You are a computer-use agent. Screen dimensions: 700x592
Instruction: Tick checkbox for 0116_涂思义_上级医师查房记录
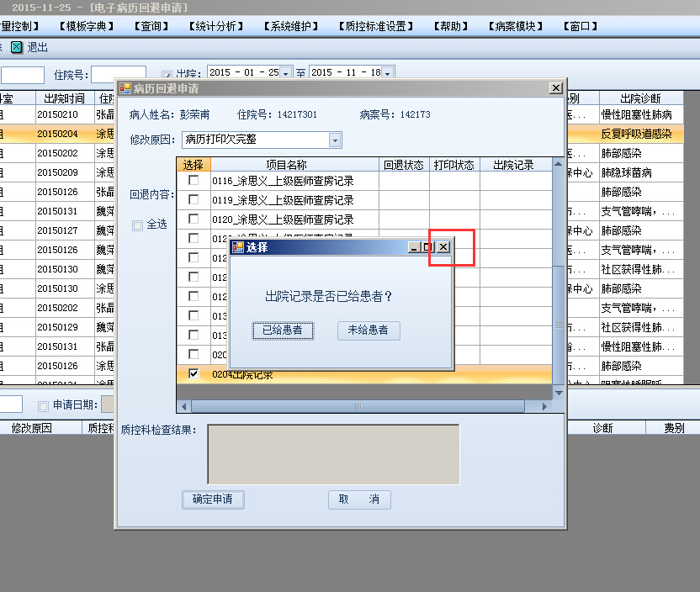click(194, 180)
